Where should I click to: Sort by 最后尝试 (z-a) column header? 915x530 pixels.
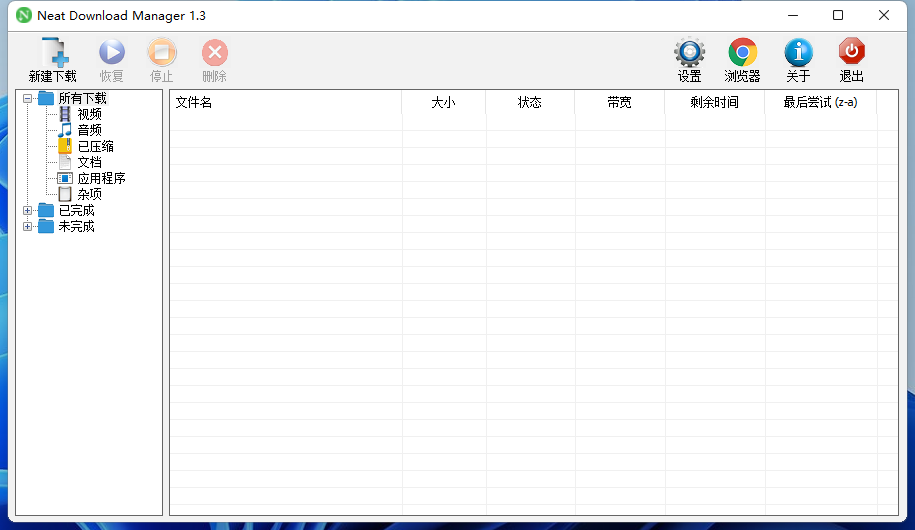click(820, 102)
